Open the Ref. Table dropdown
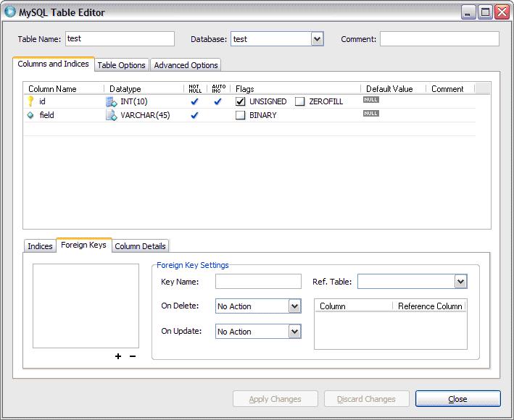This screenshot has width=514, height=420. (460, 282)
